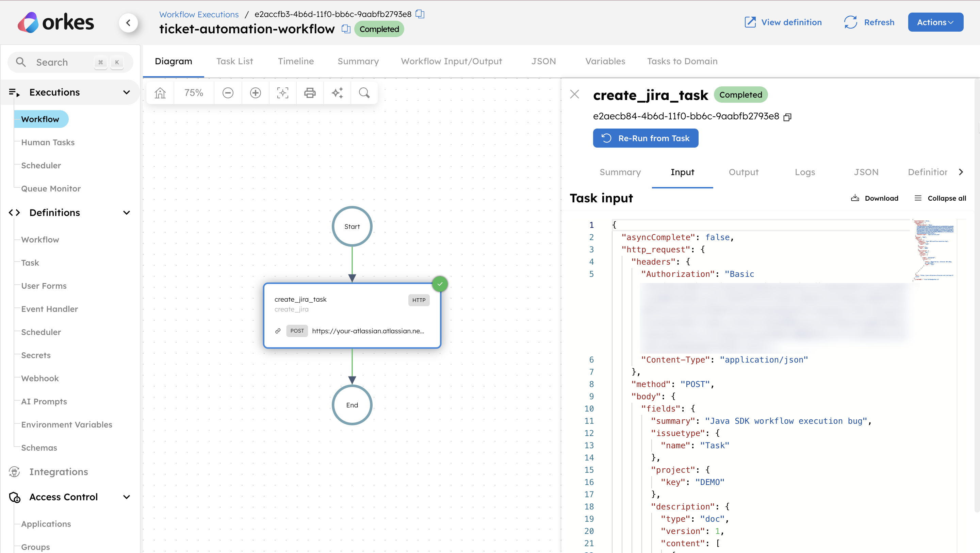
Task: Open the Variables tab
Action: [x=605, y=61]
